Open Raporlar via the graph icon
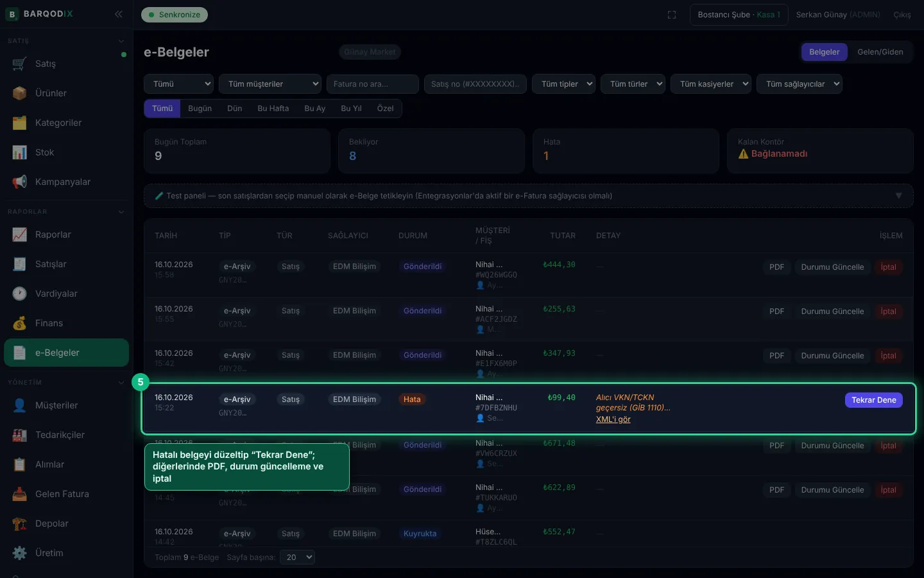The height and width of the screenshot is (578, 924). [x=19, y=234]
